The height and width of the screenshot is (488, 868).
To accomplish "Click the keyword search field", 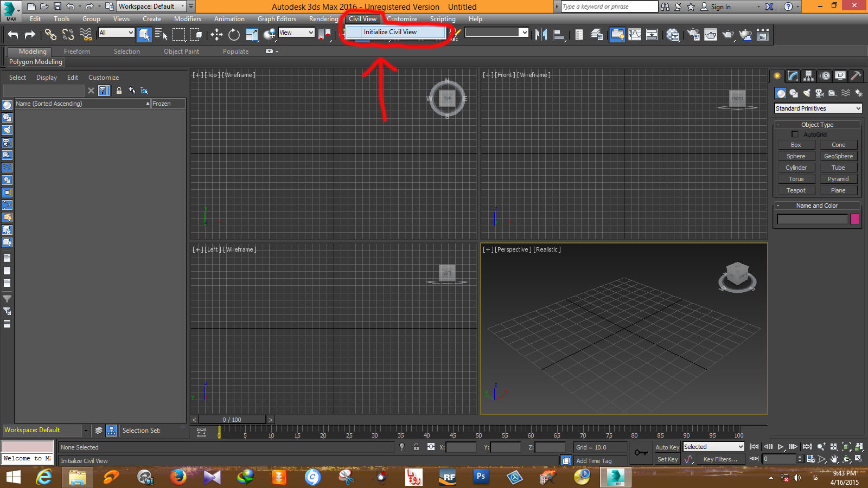I will 609,7.
